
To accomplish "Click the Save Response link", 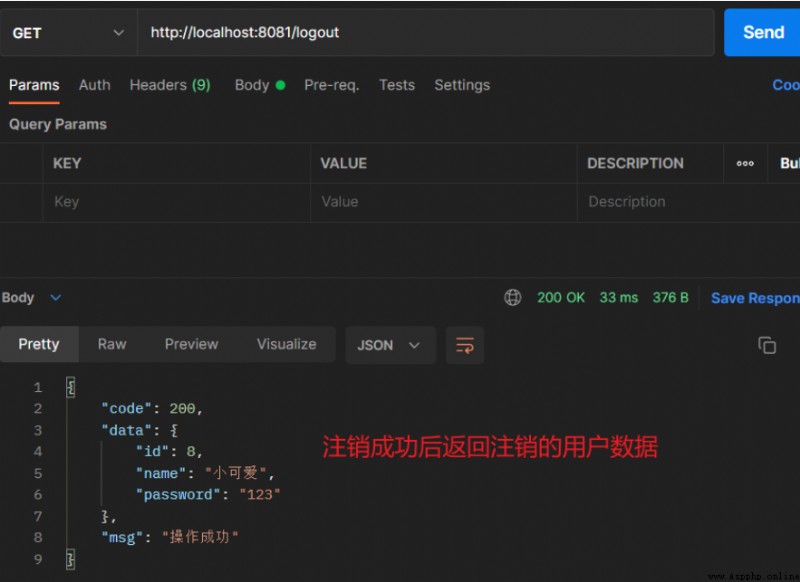I will coord(755,298).
